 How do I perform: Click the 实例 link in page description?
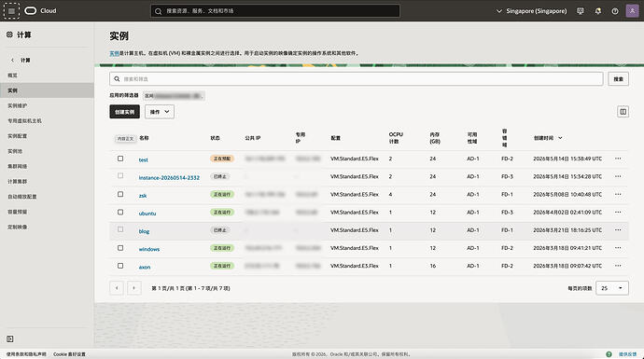click(x=114, y=53)
